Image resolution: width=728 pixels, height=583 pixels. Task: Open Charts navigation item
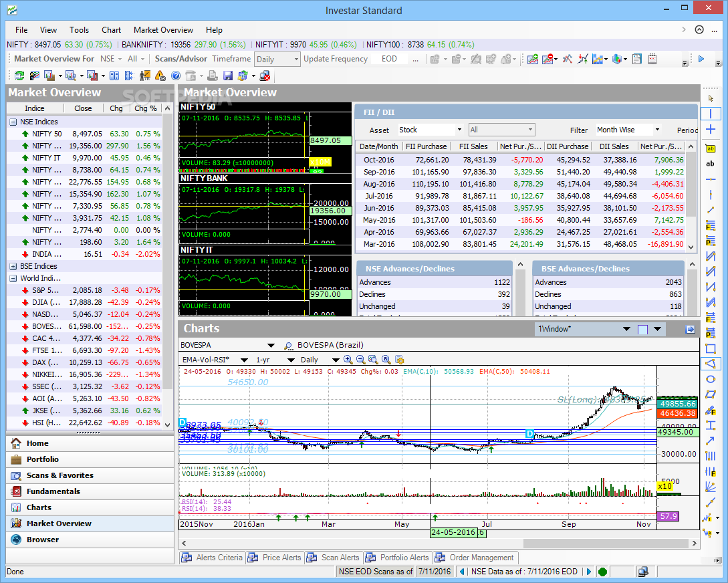[90, 507]
